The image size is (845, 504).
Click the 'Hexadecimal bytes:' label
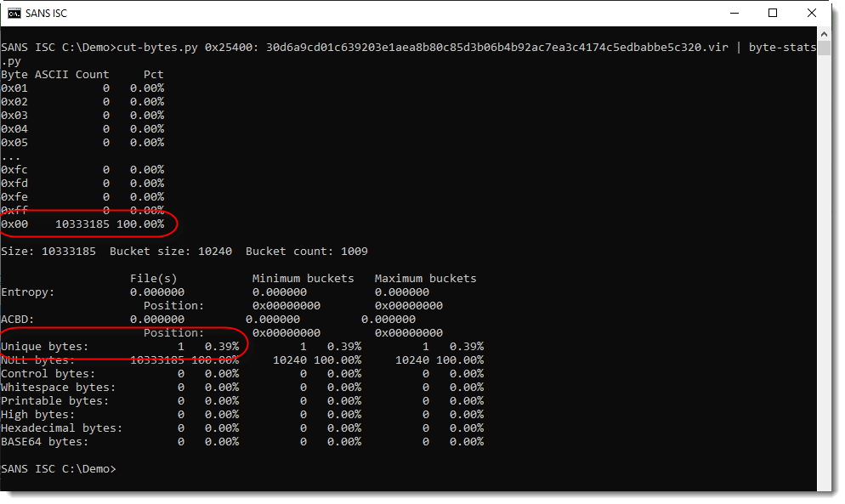click(62, 428)
